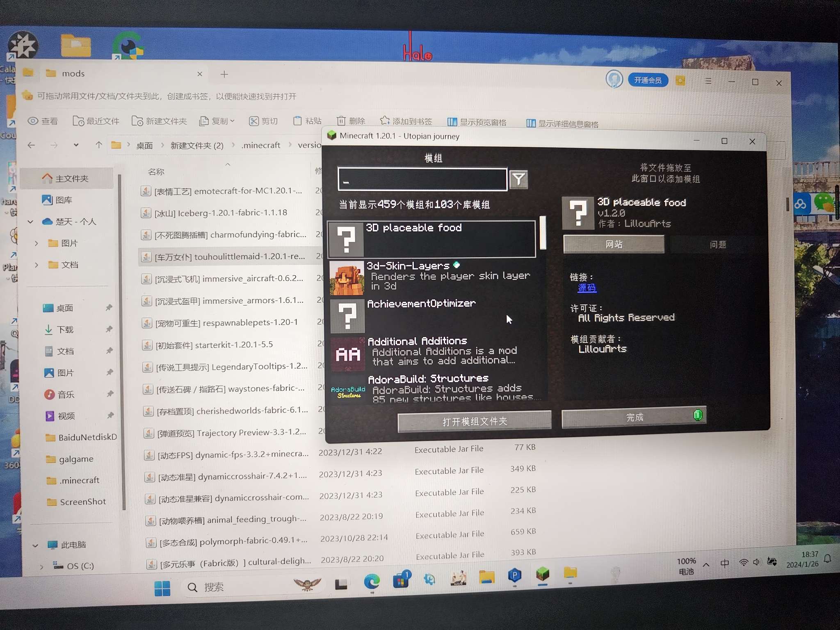This screenshot has width=840, height=630.
Task: Expand the OS (C:) drive node
Action: coord(41,566)
